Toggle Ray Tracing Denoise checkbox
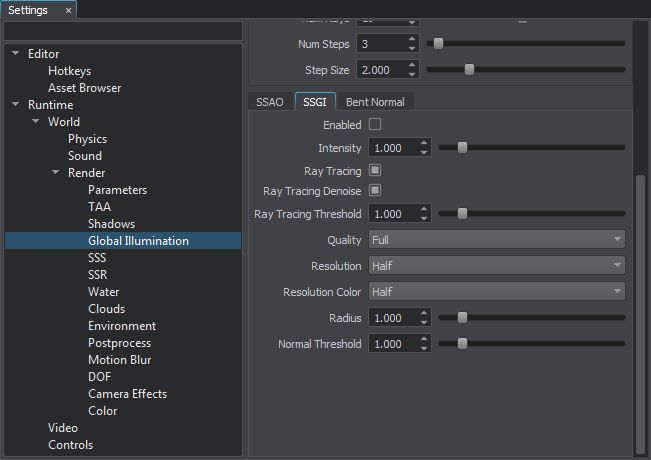The image size is (651, 460). (376, 190)
